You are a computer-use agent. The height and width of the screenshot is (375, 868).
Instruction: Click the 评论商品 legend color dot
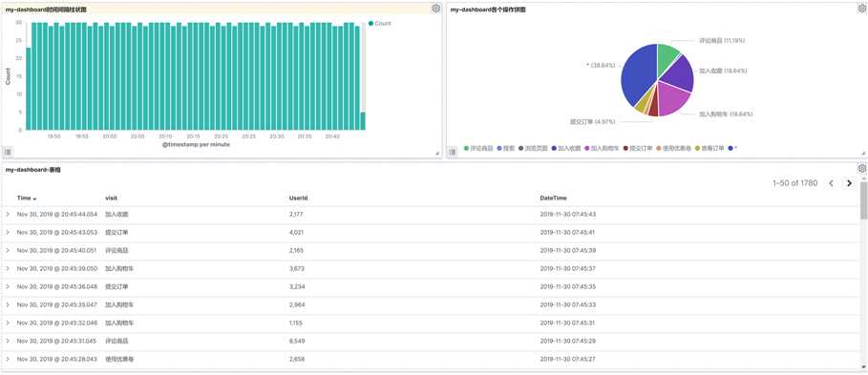466,148
